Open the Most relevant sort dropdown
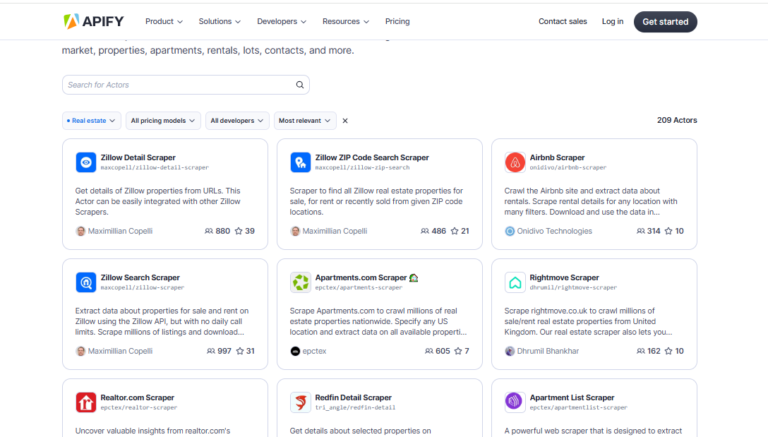 coord(305,121)
